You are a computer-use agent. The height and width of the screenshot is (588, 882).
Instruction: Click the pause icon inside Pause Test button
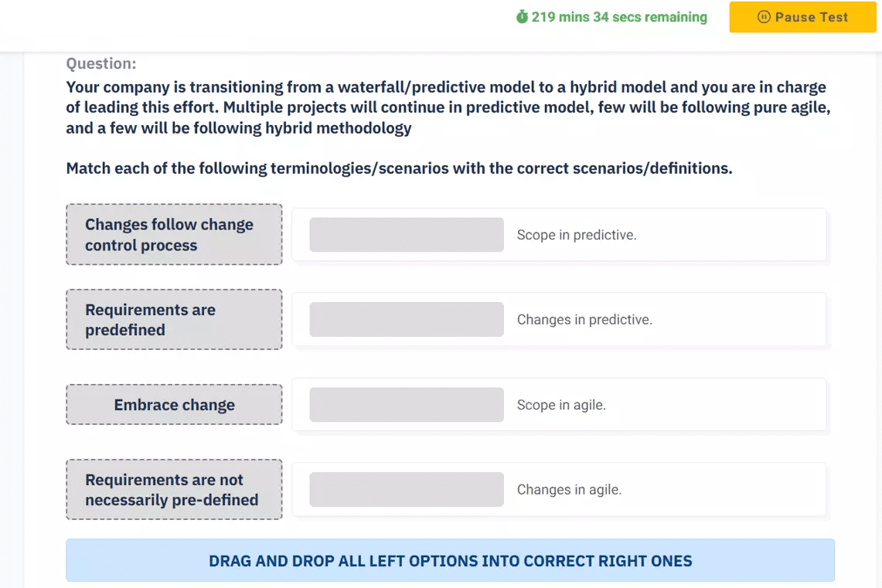coord(764,16)
